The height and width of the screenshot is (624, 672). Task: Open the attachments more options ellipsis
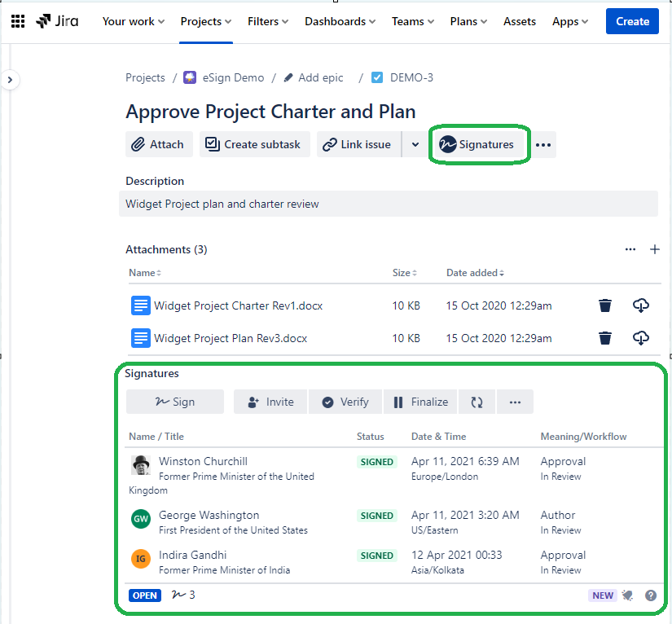pyautogui.click(x=630, y=249)
